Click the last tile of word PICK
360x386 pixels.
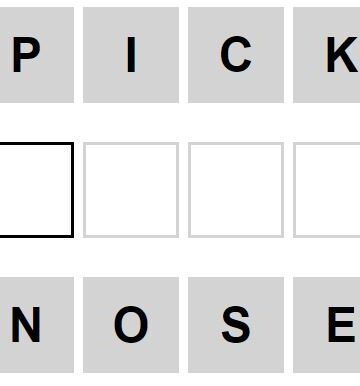[327, 55]
